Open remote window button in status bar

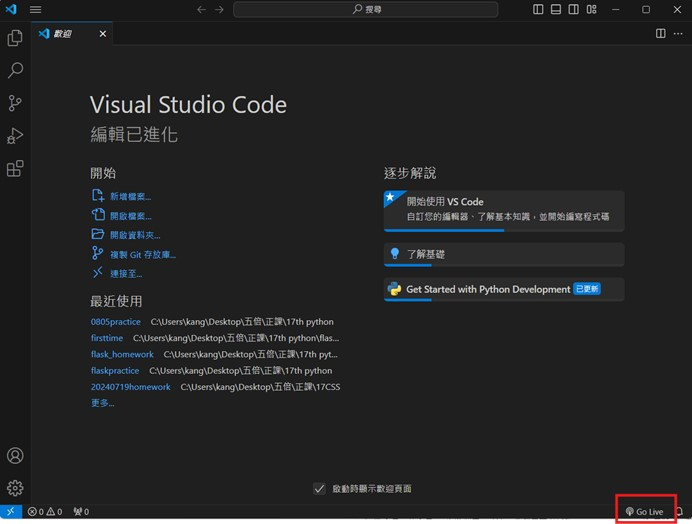coord(11,512)
